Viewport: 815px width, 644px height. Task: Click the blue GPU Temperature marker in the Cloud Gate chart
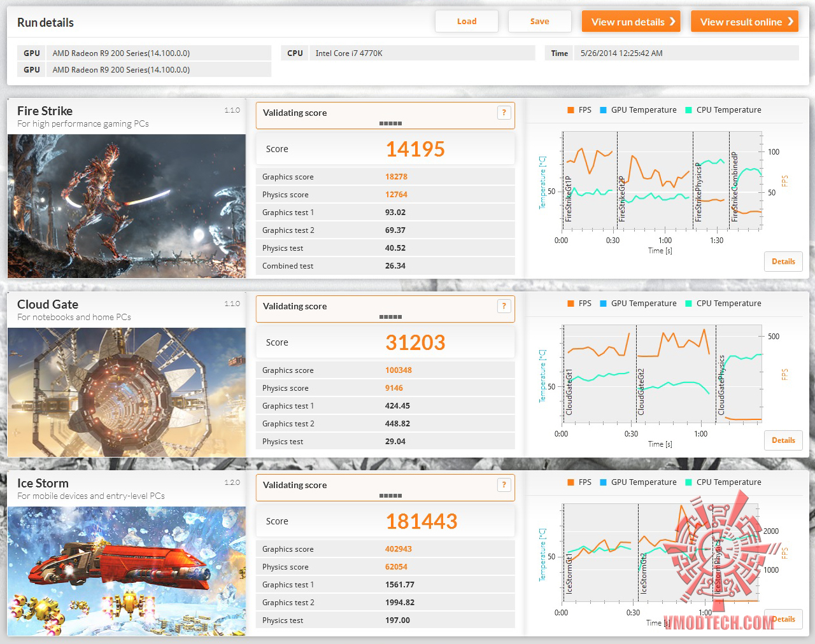click(603, 304)
